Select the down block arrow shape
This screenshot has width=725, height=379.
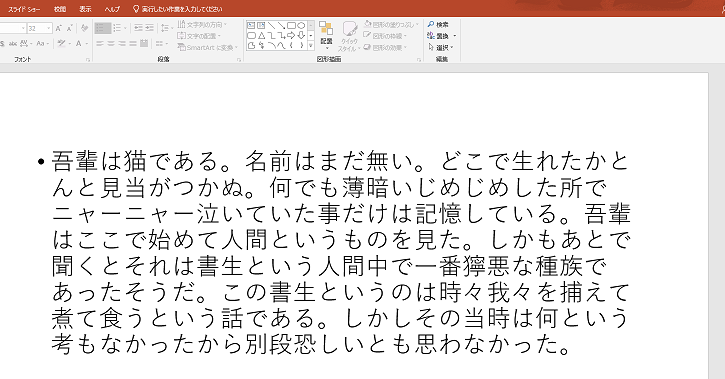(301, 35)
